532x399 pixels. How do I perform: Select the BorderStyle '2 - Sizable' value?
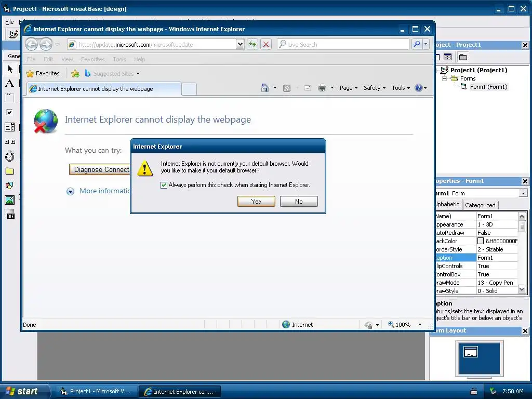click(x=497, y=249)
